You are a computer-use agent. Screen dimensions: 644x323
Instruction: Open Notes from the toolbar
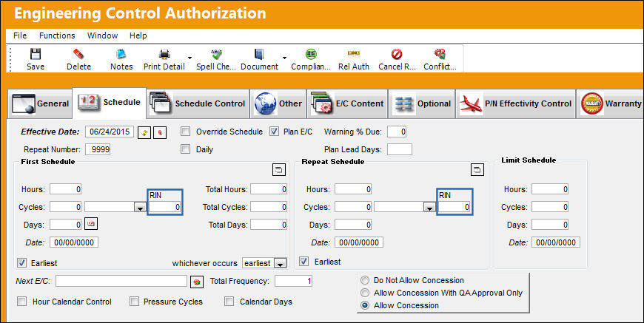[x=121, y=54]
